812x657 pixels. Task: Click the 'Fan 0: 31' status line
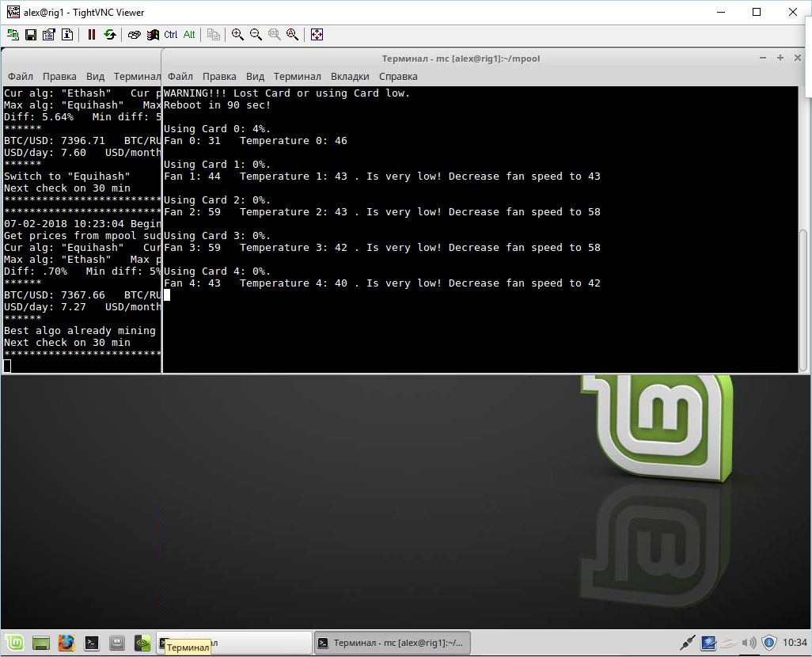(256, 141)
